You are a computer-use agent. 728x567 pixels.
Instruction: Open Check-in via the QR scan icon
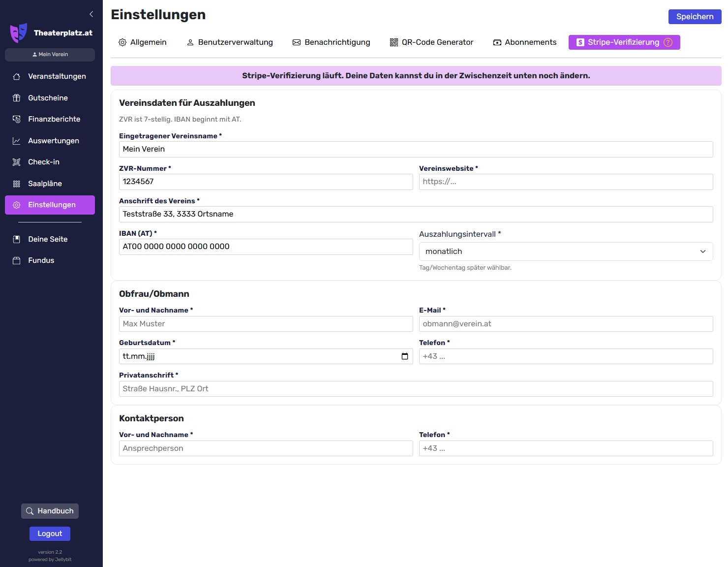17,162
